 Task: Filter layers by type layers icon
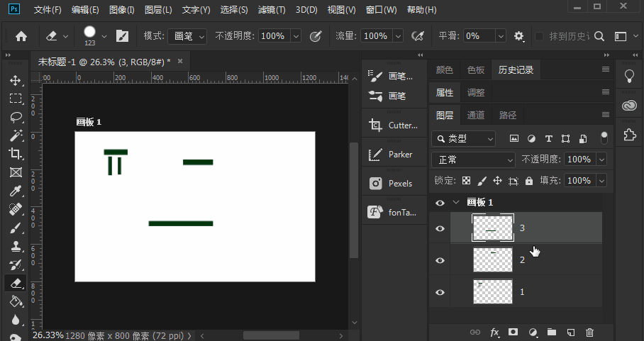pyautogui.click(x=548, y=138)
